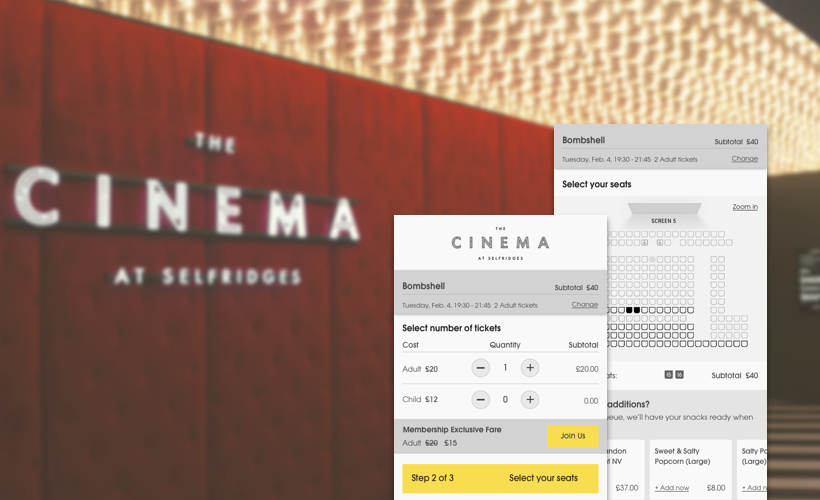Viewport: 820px width, 500px height.
Task: Select the second black highlighted seat in Screen 5
Action: (637, 310)
